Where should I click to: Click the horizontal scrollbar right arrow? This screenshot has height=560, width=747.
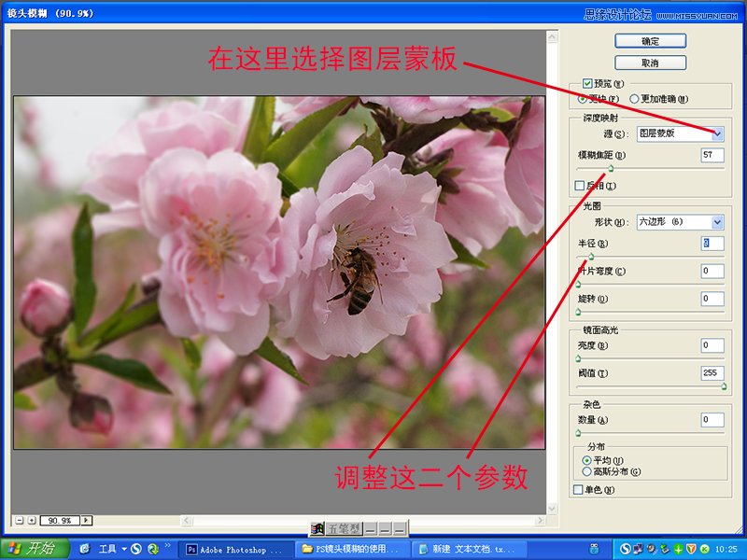540,521
